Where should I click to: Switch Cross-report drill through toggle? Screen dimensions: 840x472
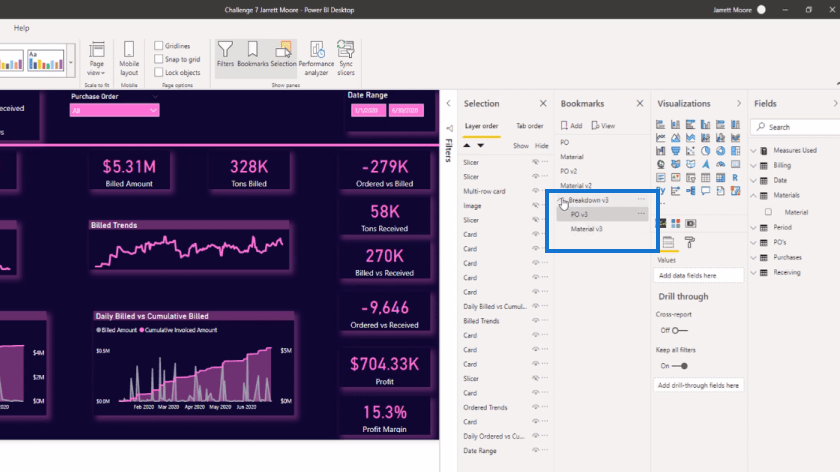[x=679, y=331]
